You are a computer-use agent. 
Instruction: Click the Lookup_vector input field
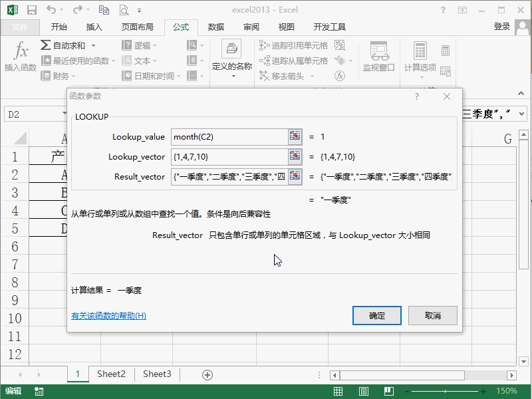point(229,157)
